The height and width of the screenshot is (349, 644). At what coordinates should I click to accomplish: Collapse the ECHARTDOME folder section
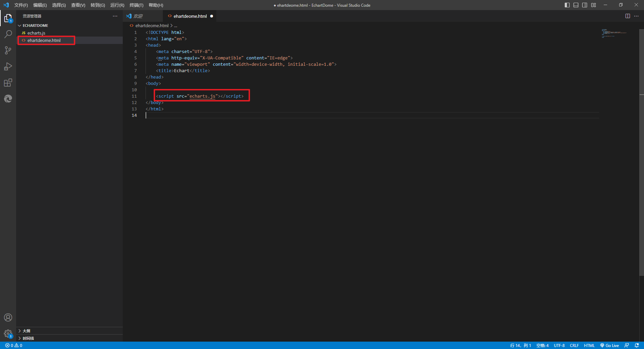coord(35,26)
